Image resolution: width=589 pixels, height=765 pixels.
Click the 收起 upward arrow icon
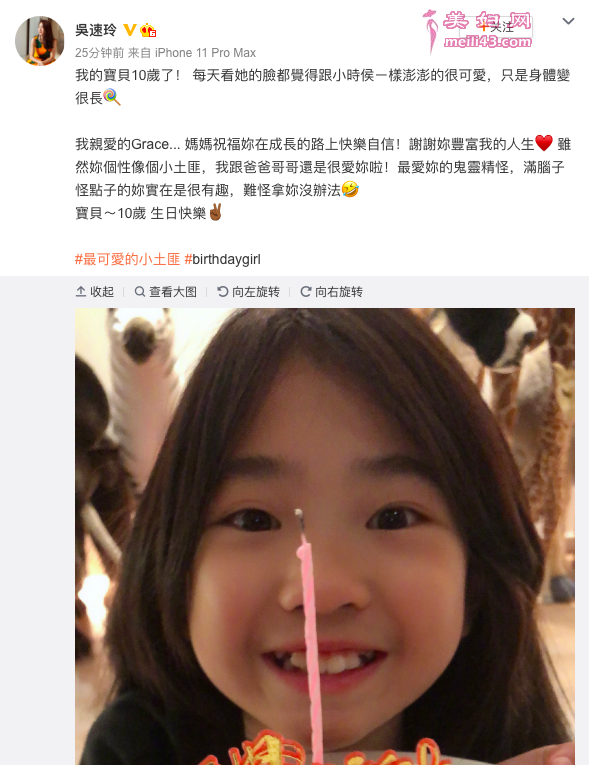81,292
